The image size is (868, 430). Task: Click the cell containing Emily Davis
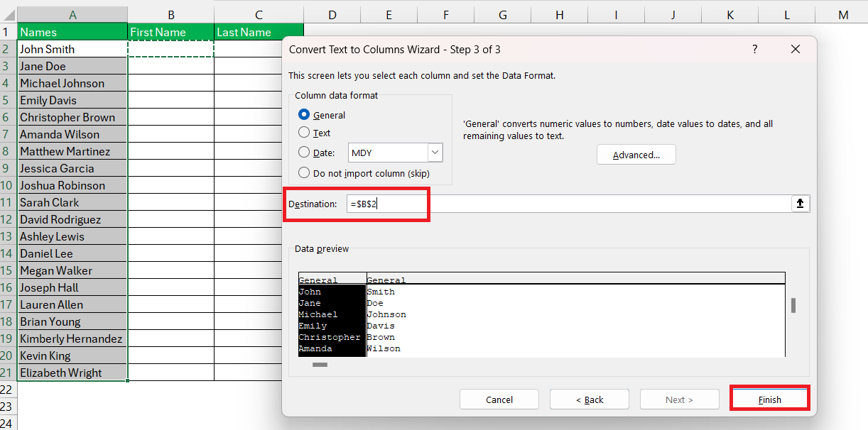pyautogui.click(x=72, y=100)
